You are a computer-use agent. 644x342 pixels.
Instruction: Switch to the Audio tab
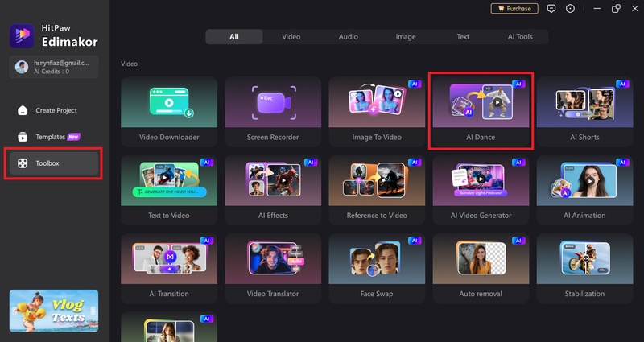349,36
